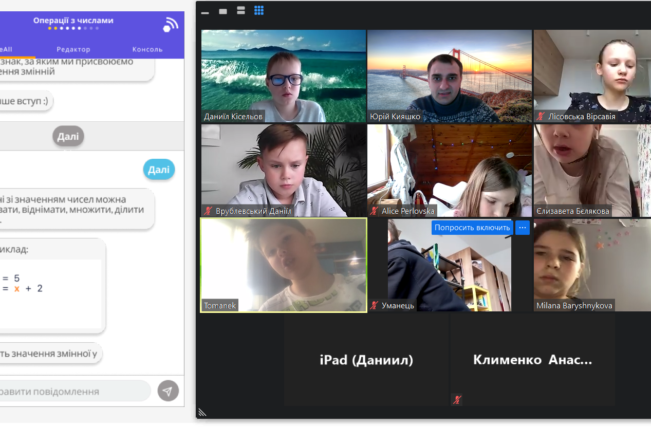Screen dimensions: 651x427
Task: Send message with paper plane icon
Action: point(168,391)
